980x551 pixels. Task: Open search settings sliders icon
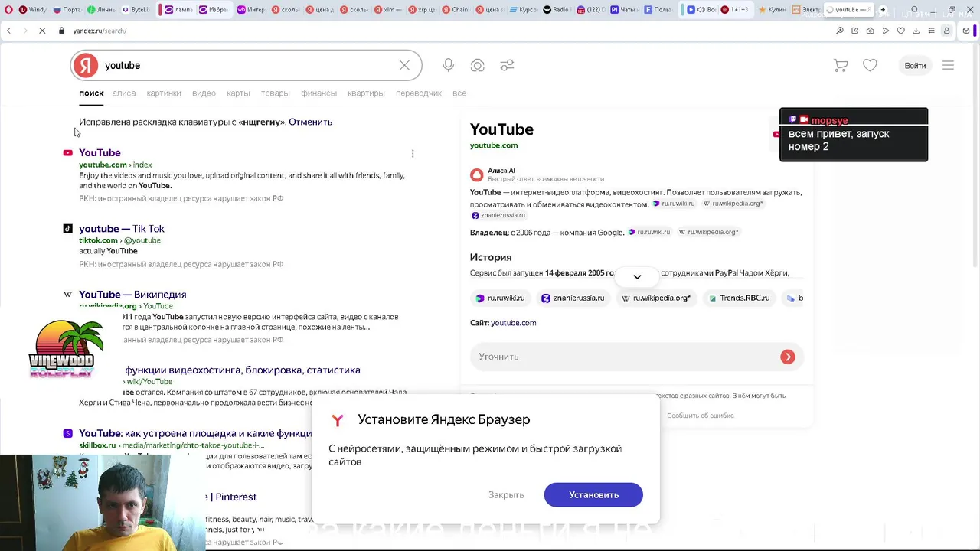pos(507,65)
